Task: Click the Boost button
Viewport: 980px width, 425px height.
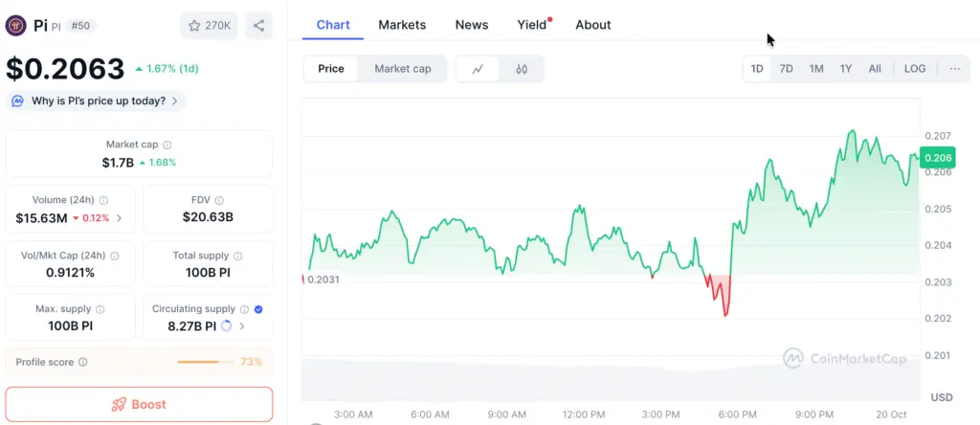Action: click(x=139, y=404)
